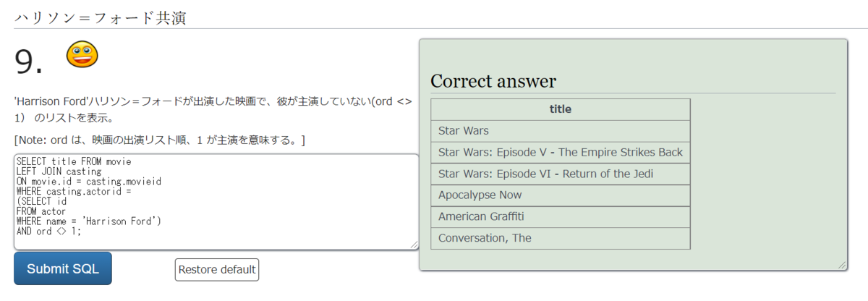Click the Correct answer heading
The image size is (868, 301).
pyautogui.click(x=493, y=81)
